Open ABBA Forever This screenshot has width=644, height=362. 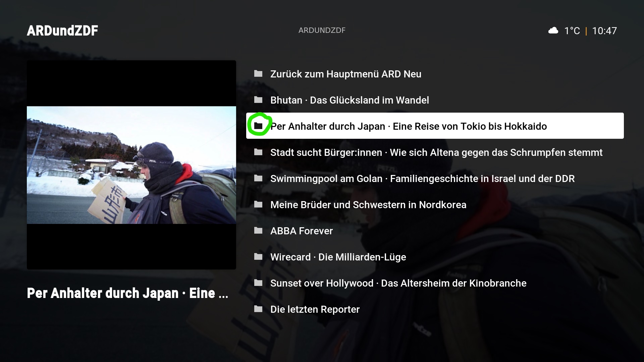435,231
